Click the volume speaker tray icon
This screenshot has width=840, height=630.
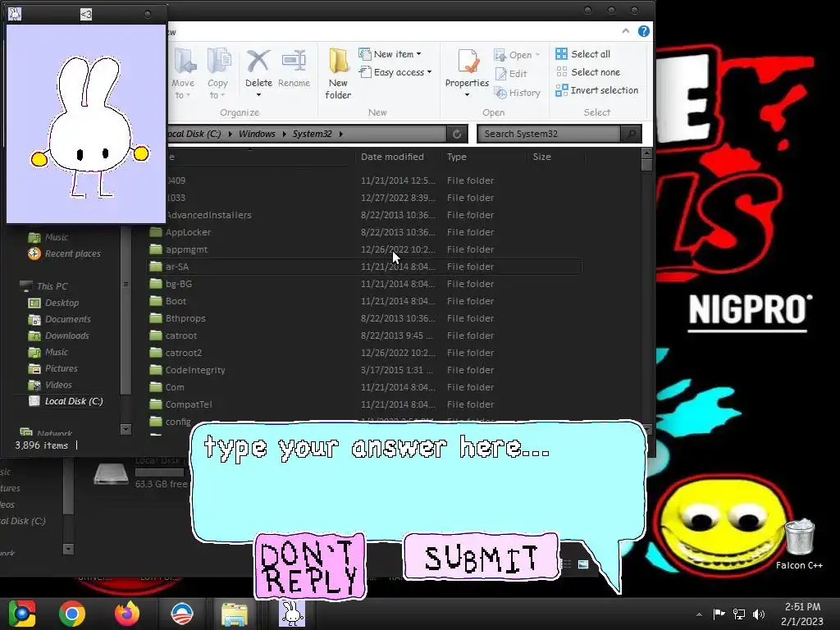click(759, 614)
